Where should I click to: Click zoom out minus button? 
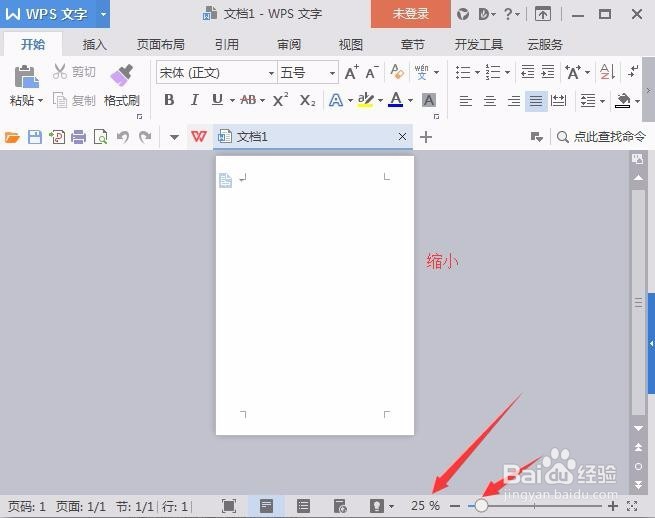tap(455, 506)
